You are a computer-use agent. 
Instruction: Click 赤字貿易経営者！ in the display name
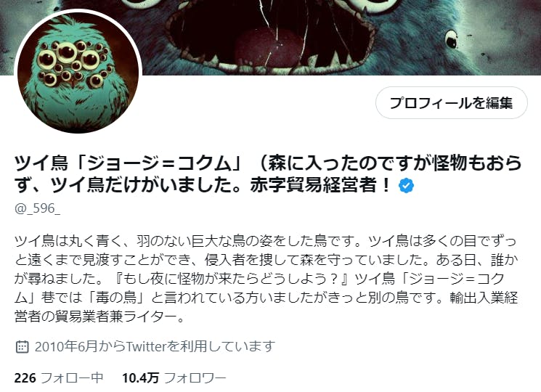(x=321, y=186)
